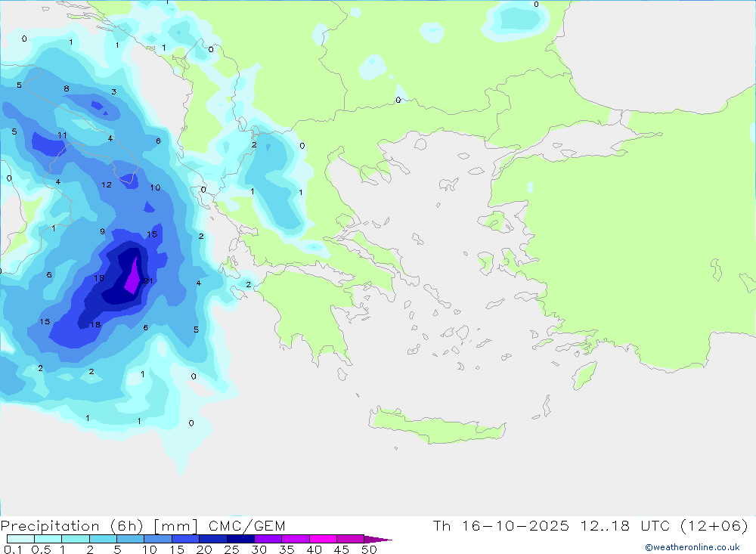Click the '9' precipitation value on map
This screenshot has height=554, width=756.
click(x=102, y=231)
